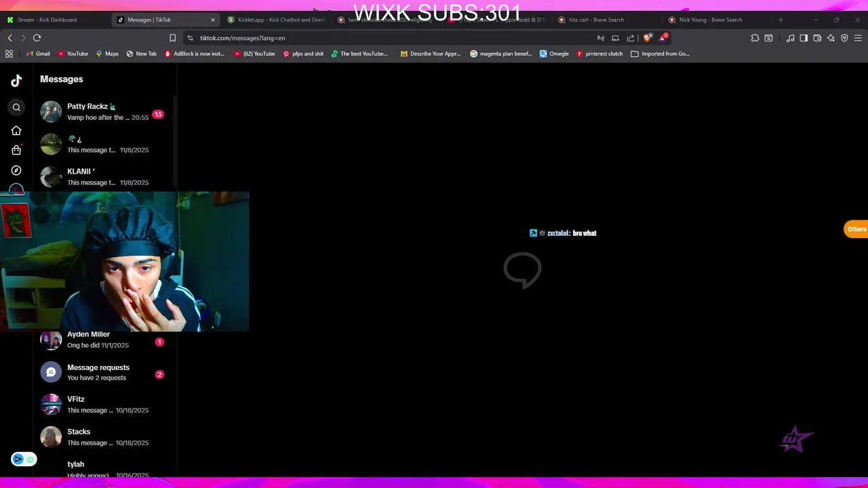Open the Omegle bookmark
Viewport: 868px width, 488px height.
pos(554,54)
